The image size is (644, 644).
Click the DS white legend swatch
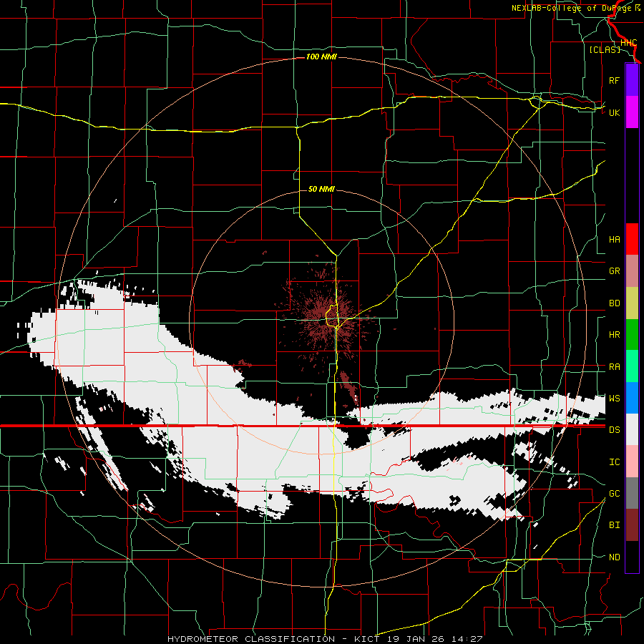pyautogui.click(x=632, y=429)
